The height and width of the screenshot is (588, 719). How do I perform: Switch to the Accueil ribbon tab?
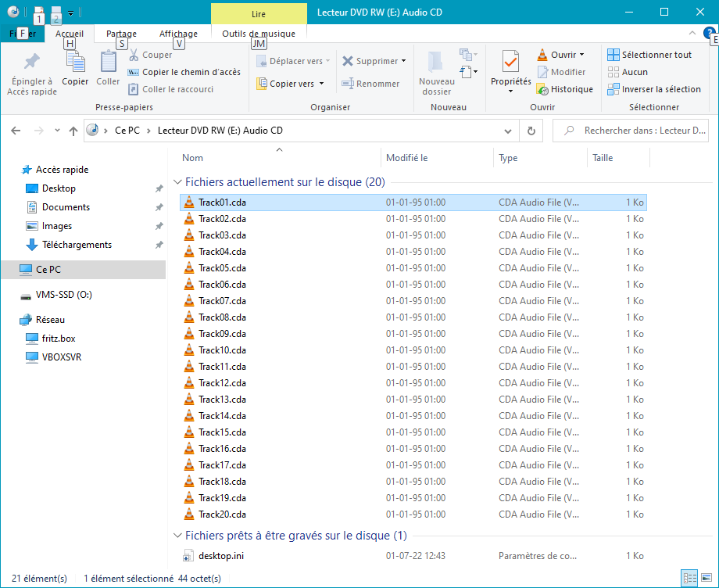click(x=70, y=34)
